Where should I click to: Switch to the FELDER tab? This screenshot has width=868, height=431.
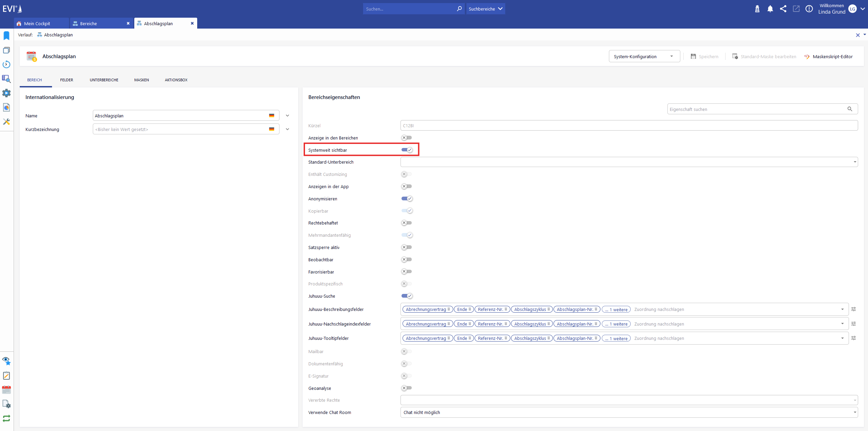click(x=67, y=80)
